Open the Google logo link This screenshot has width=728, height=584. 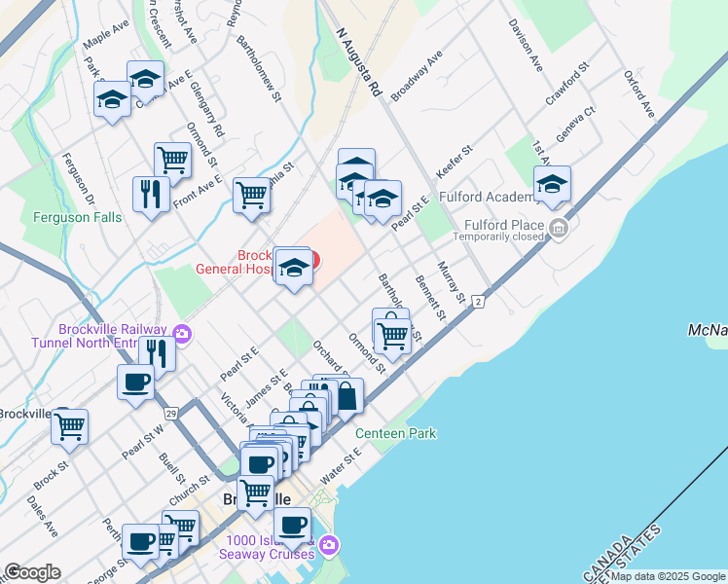(x=32, y=572)
